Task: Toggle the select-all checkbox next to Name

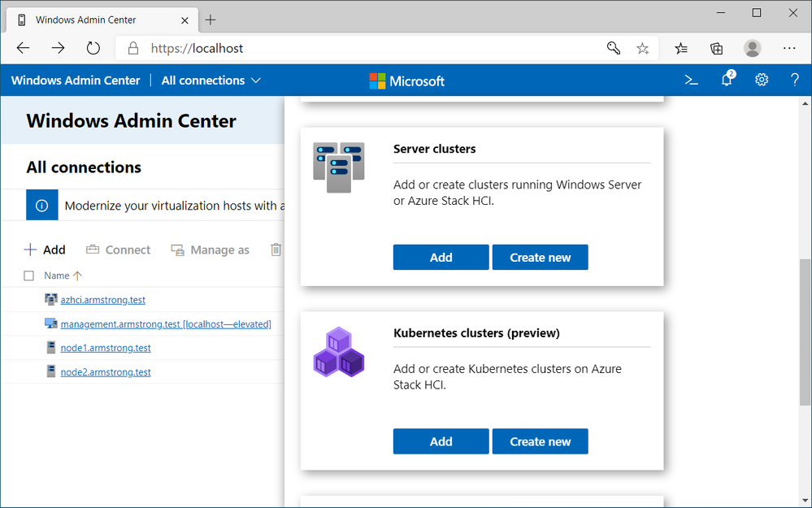Action: [29, 276]
